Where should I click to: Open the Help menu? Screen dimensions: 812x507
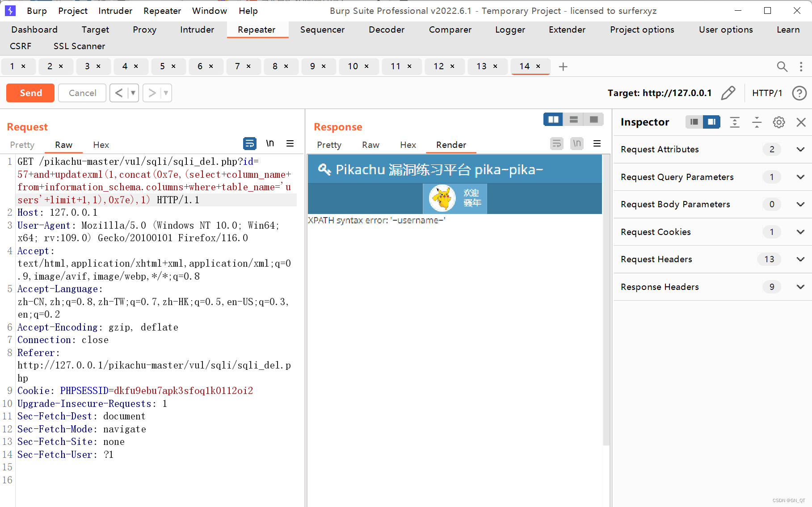pos(248,11)
